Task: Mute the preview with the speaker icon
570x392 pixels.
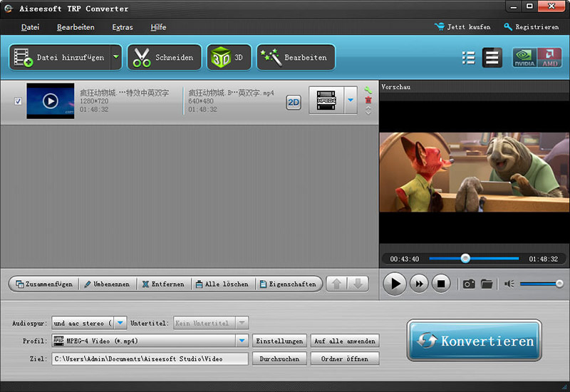Action: pyautogui.click(x=509, y=284)
